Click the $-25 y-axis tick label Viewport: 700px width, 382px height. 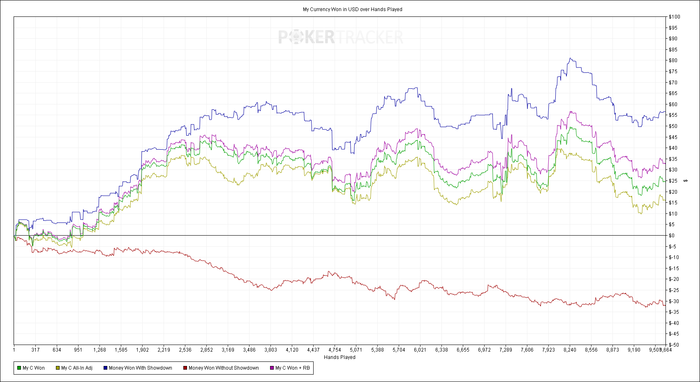coord(674,290)
